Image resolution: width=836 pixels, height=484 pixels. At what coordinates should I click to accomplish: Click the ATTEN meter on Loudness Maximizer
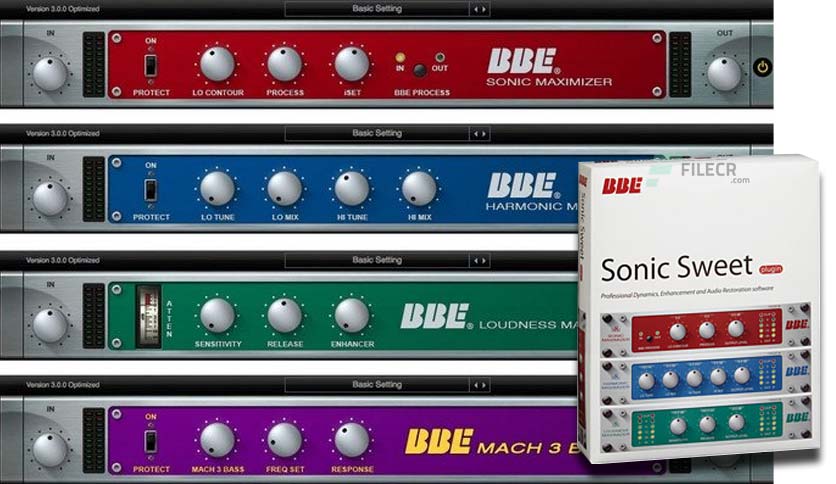tap(149, 317)
